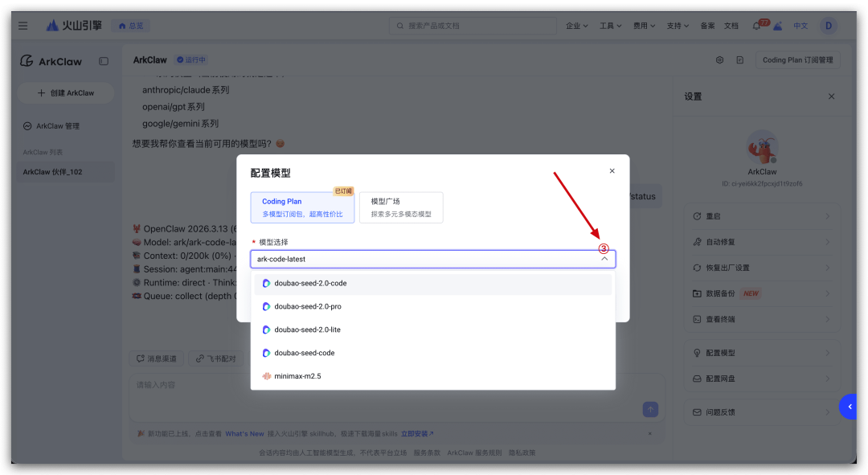The image size is (868, 475).
Task: Select the Coding Plan option card
Action: pos(302,207)
